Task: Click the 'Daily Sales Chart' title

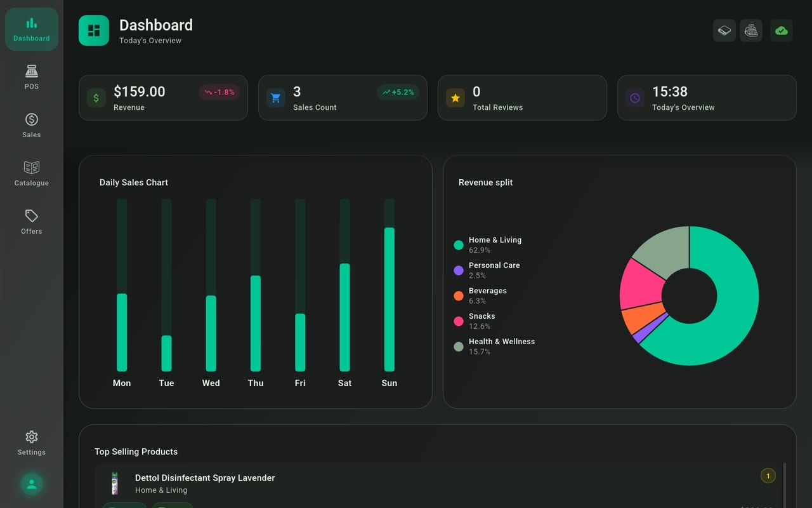Action: (134, 182)
